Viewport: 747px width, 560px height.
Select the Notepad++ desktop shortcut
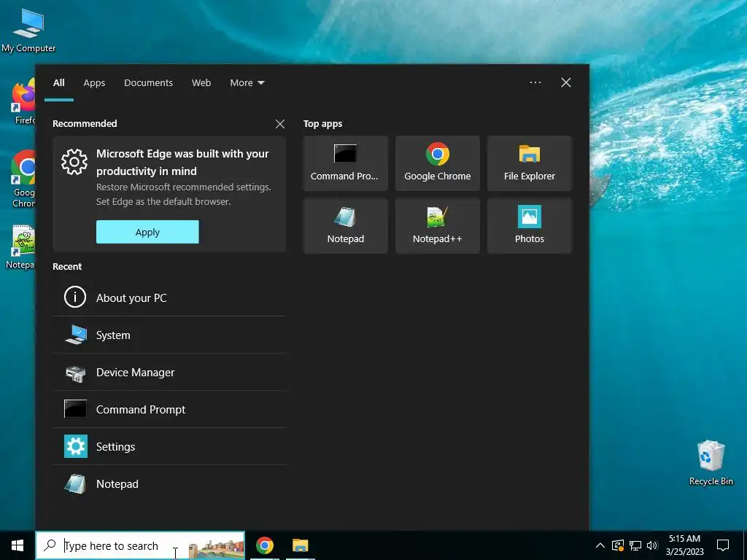click(22, 247)
